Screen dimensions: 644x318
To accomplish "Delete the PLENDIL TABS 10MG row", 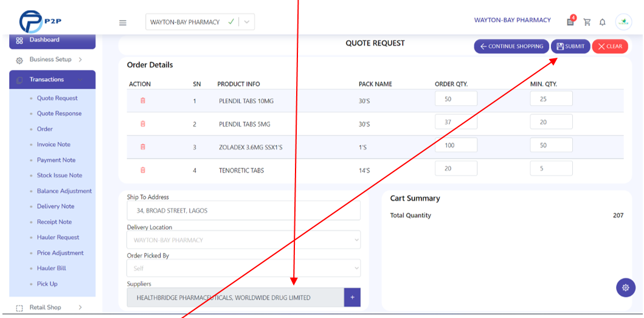I will (x=143, y=100).
